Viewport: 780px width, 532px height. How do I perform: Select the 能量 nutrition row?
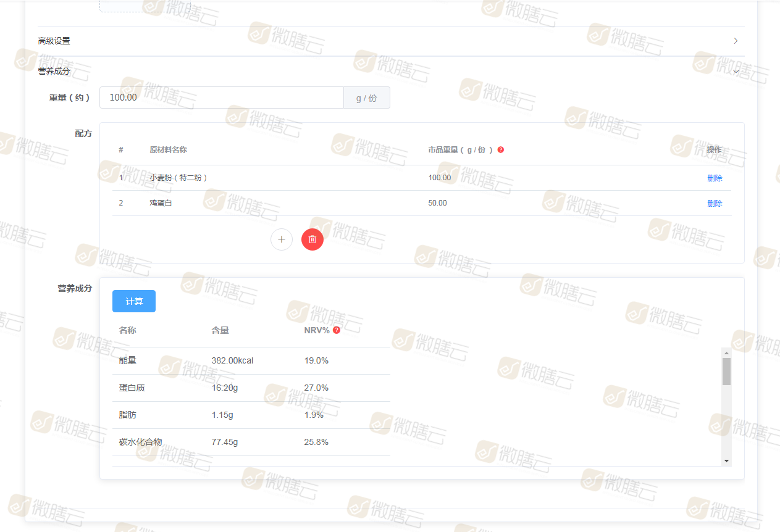(x=251, y=360)
